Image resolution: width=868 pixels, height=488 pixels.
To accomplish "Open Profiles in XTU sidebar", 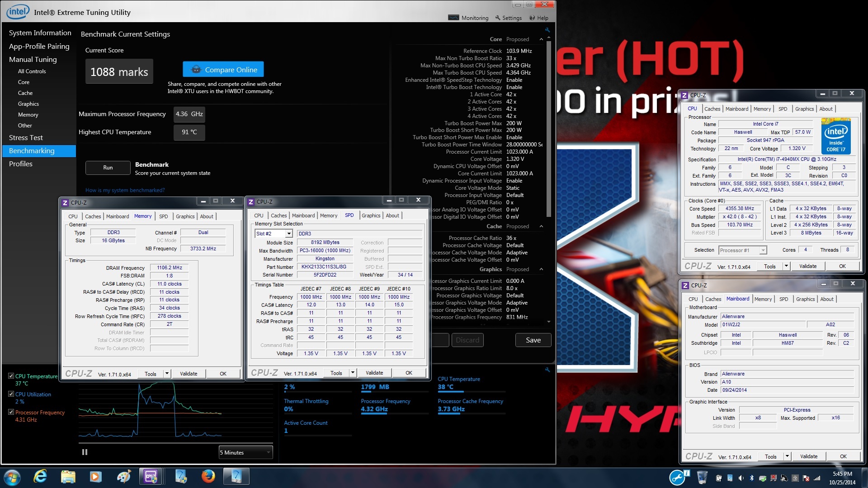I will 21,164.
